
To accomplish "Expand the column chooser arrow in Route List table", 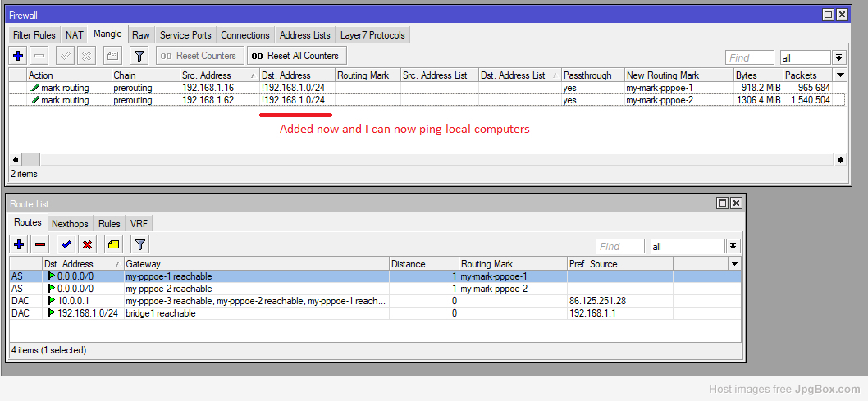I will tap(734, 263).
